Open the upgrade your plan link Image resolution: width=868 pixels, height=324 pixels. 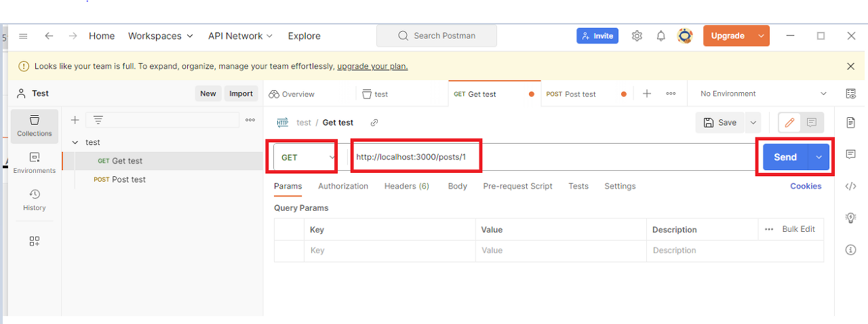(372, 66)
